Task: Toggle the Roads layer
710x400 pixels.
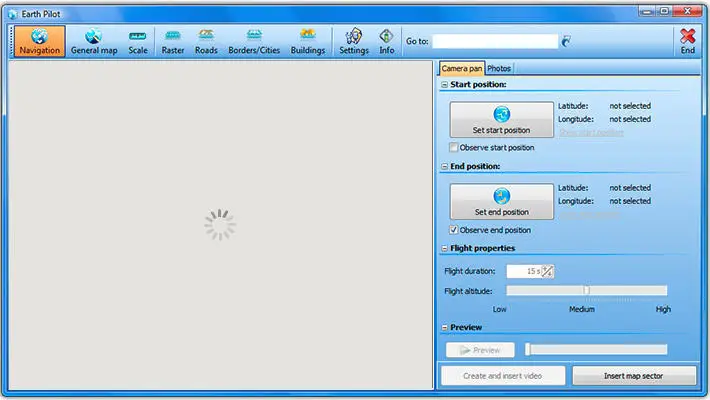Action: coord(206,41)
